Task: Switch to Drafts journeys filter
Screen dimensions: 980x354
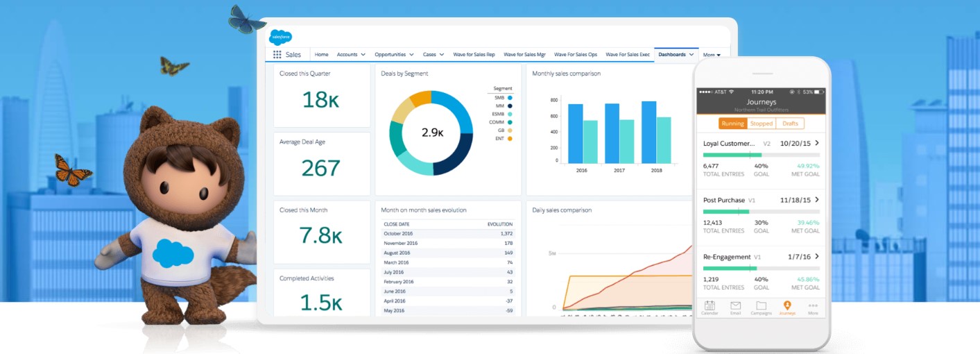Action: pos(789,124)
